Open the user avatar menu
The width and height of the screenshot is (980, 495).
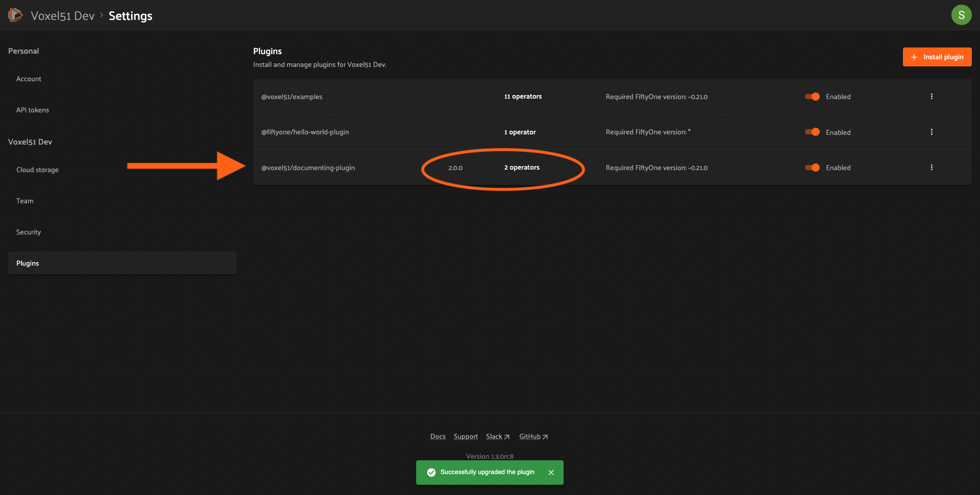pos(961,15)
